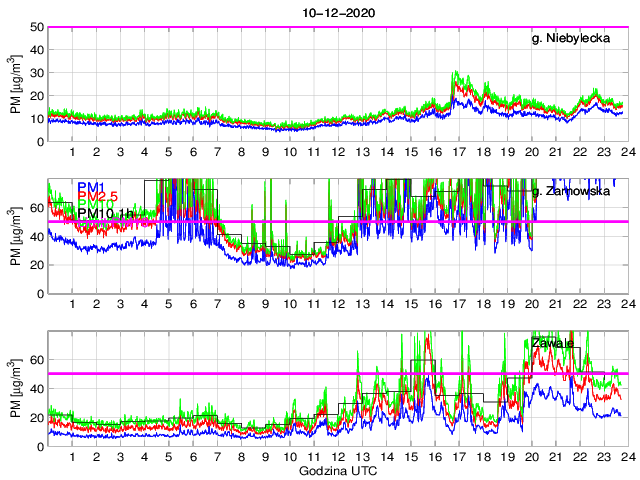The width and height of the screenshot is (640, 480).
Task: Click the Zawale station label
Action: pyautogui.click(x=552, y=343)
